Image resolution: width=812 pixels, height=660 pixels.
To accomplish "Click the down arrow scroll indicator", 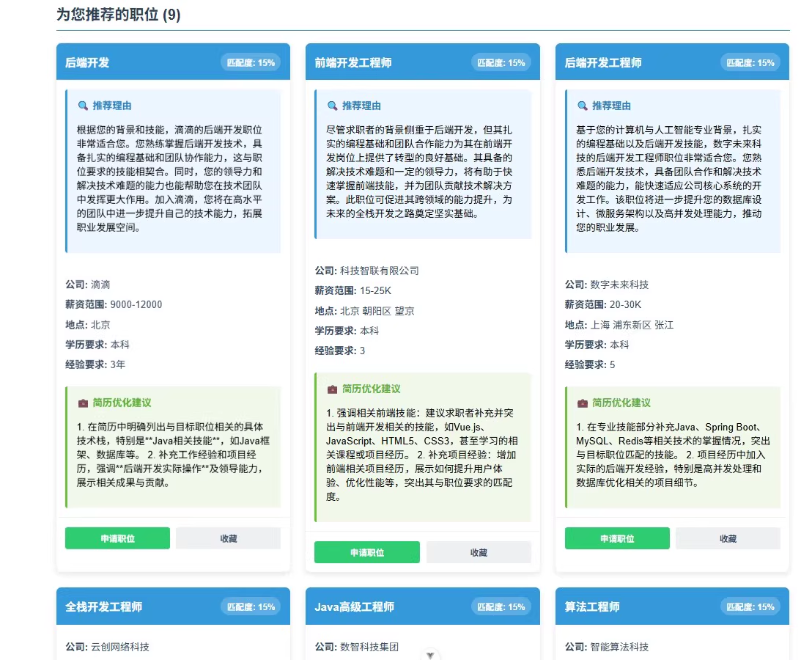I will coord(430,655).
